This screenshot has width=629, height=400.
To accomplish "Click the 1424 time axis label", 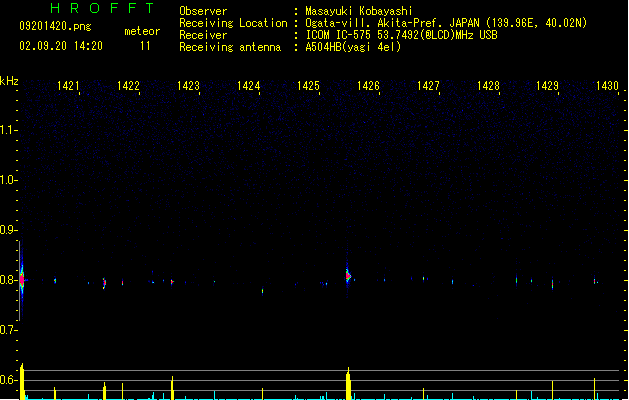I will (x=248, y=85).
